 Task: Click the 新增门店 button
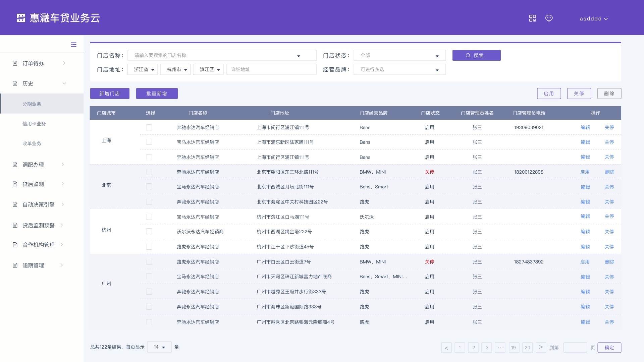110,94
